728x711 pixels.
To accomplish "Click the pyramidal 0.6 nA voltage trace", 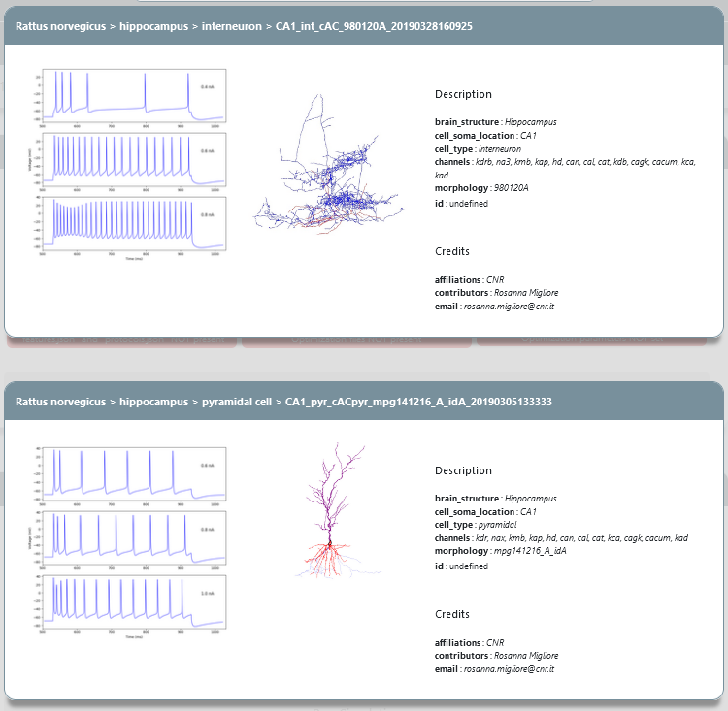I will pos(134,474).
